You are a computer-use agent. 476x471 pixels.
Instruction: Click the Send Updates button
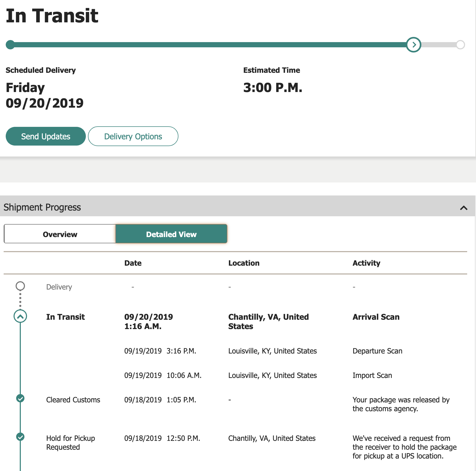click(46, 136)
